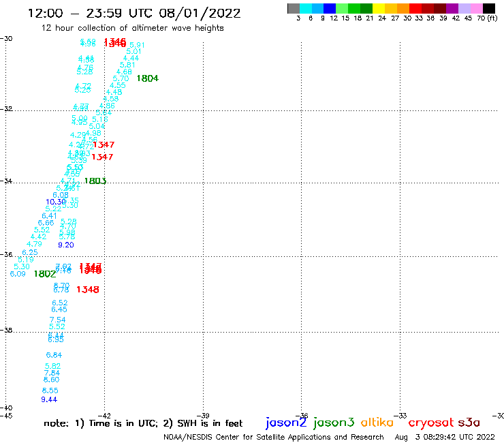Click the jason2 satellite legend label
Screen dimensions: 504x443
coord(286,423)
